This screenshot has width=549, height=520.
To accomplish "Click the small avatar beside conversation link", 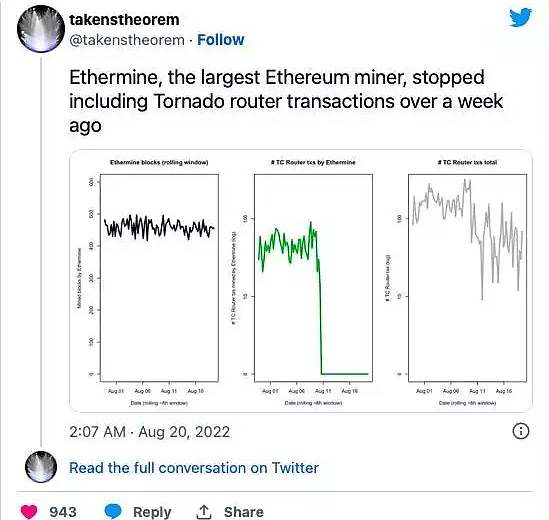I will point(41,467).
